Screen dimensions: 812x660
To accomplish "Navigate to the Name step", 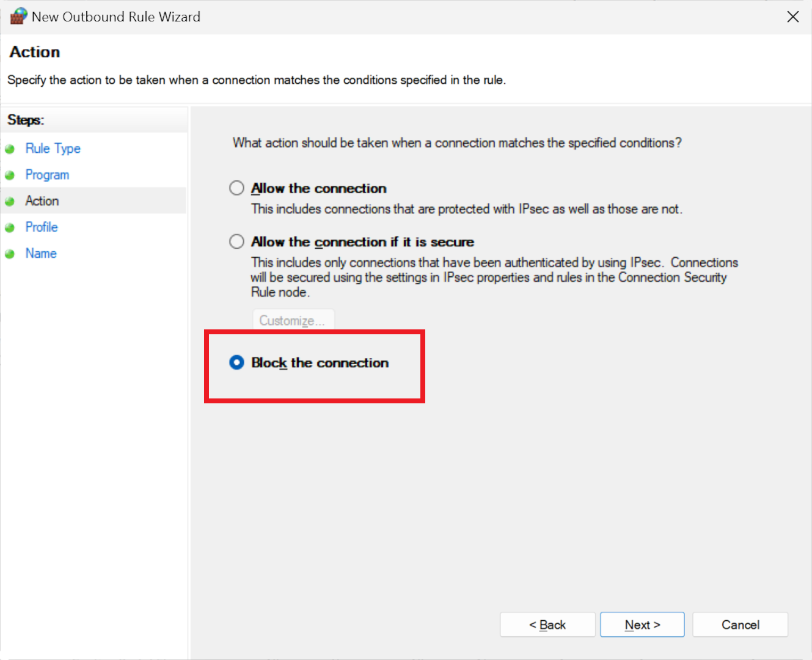I will click(x=41, y=254).
